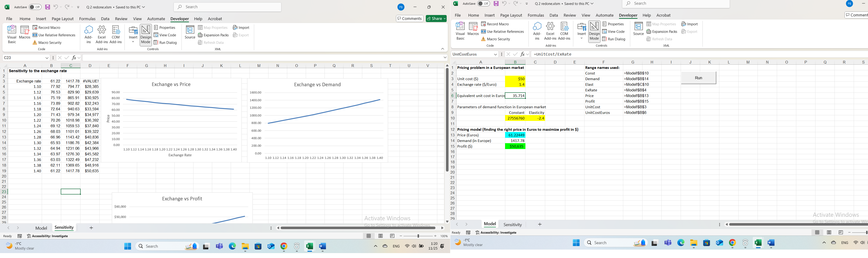Click View Code in right Excel window
Screen dimensions: 868x258
pyautogui.click(x=614, y=32)
